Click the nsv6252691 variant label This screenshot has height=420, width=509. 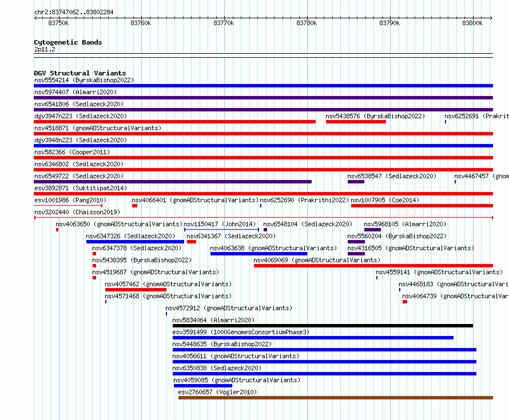[476, 116]
